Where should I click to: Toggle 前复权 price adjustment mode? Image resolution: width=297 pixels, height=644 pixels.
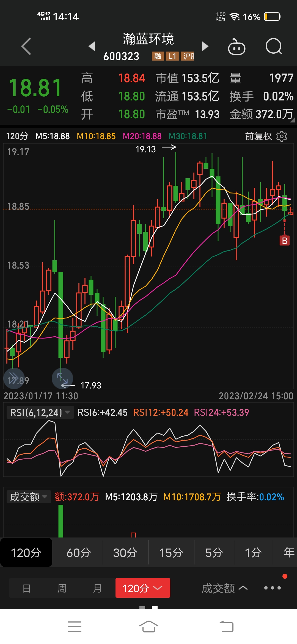(258, 136)
